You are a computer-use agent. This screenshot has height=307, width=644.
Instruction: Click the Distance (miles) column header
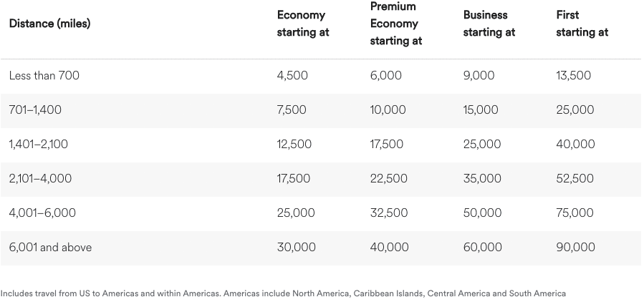[x=49, y=24]
